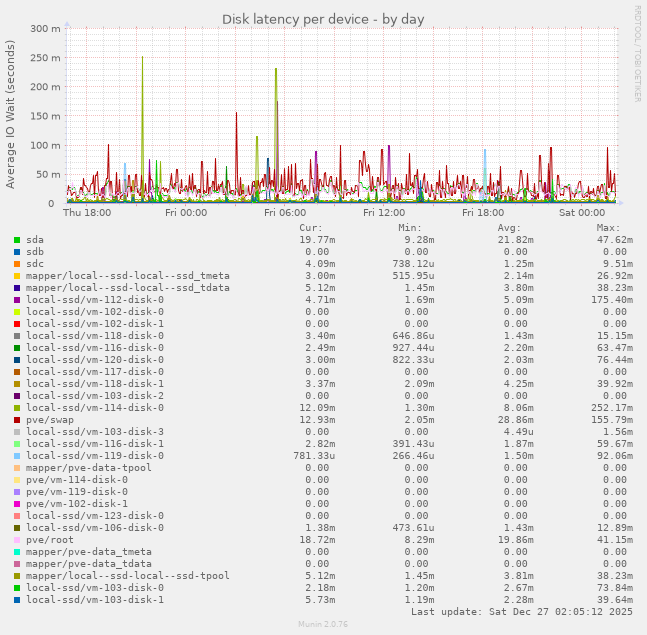Click the 252.17m max value for vm-114-disk-0
The image size is (647, 635).
coord(612,408)
